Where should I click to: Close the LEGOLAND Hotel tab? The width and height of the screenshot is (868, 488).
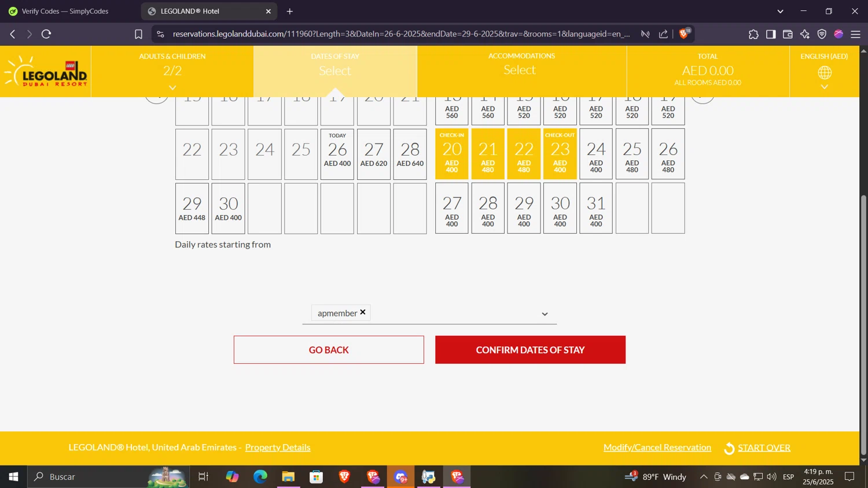[x=269, y=11]
